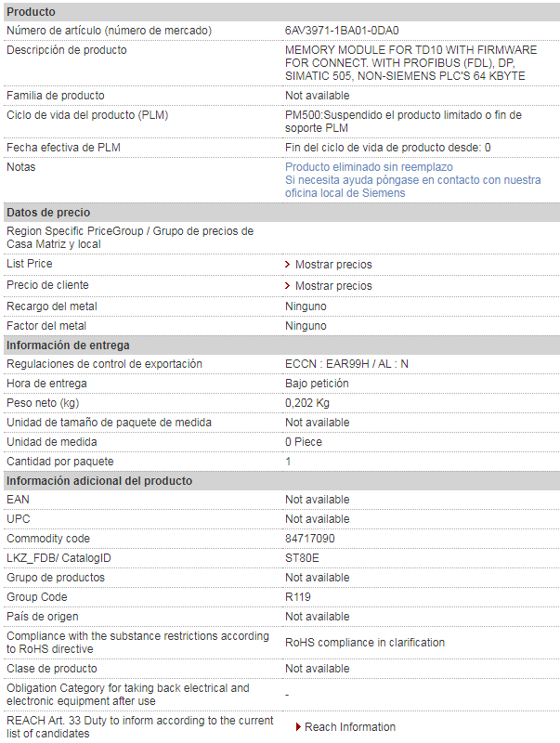Screen dimensions: 560x743
Task: Click the ECCN : EAR99H export value
Action: pyautogui.click(x=346, y=364)
